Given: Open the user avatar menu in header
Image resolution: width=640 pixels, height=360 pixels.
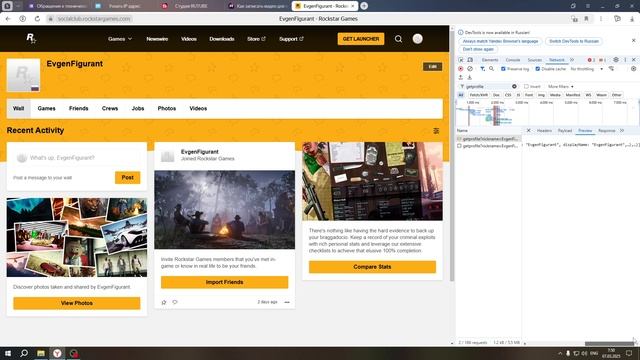Looking at the screenshot, I should (x=417, y=39).
